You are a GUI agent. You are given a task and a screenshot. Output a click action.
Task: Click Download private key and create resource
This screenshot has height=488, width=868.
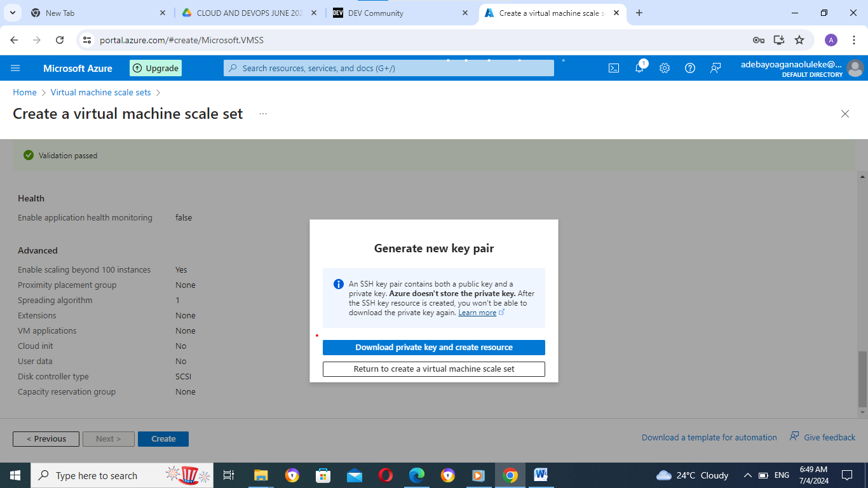(434, 348)
